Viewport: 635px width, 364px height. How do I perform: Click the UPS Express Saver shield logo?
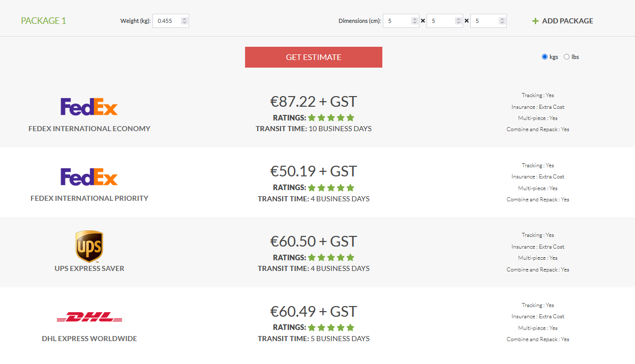[89, 247]
